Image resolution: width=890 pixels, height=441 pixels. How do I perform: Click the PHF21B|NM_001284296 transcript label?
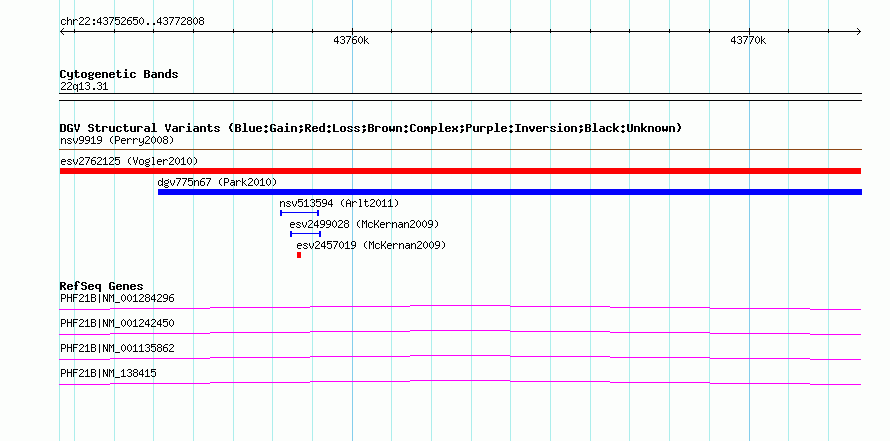tap(117, 299)
